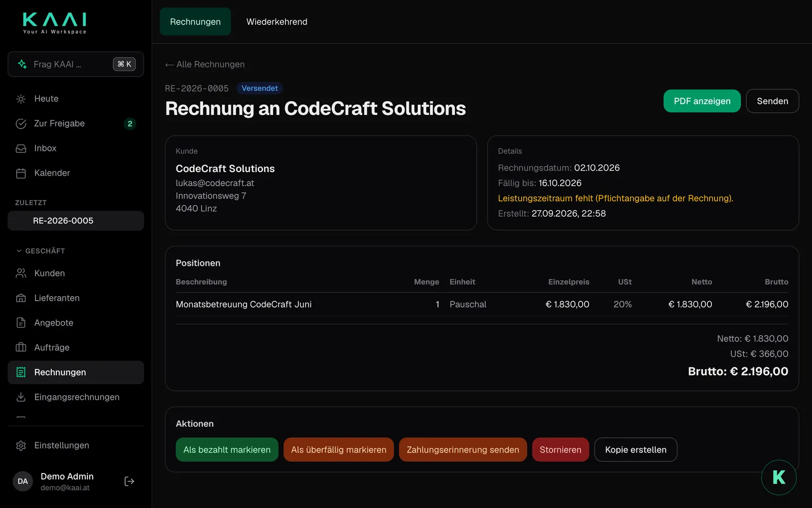Click the DA user avatar
Viewport: 812px width, 508px height.
[23, 481]
